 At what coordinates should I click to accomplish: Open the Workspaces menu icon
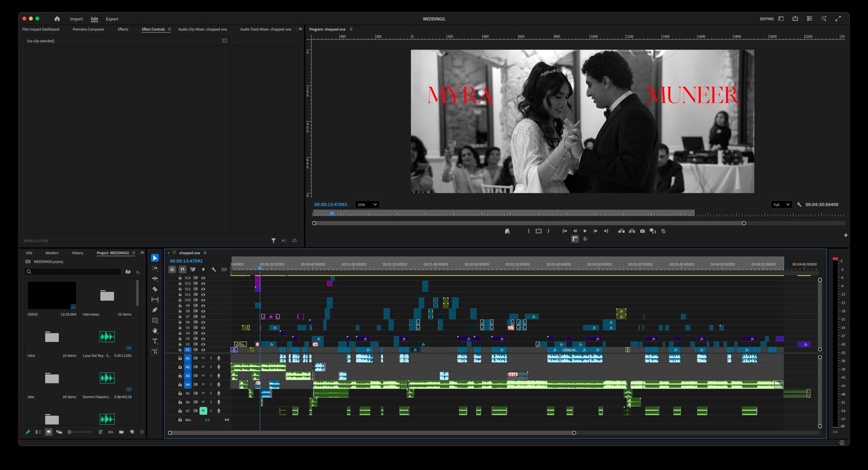pyautogui.click(x=781, y=19)
